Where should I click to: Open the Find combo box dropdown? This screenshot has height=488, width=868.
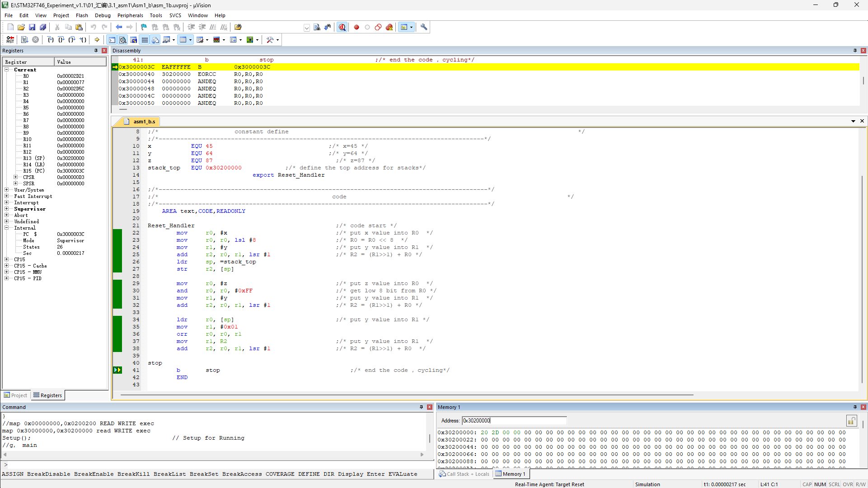[x=307, y=28]
